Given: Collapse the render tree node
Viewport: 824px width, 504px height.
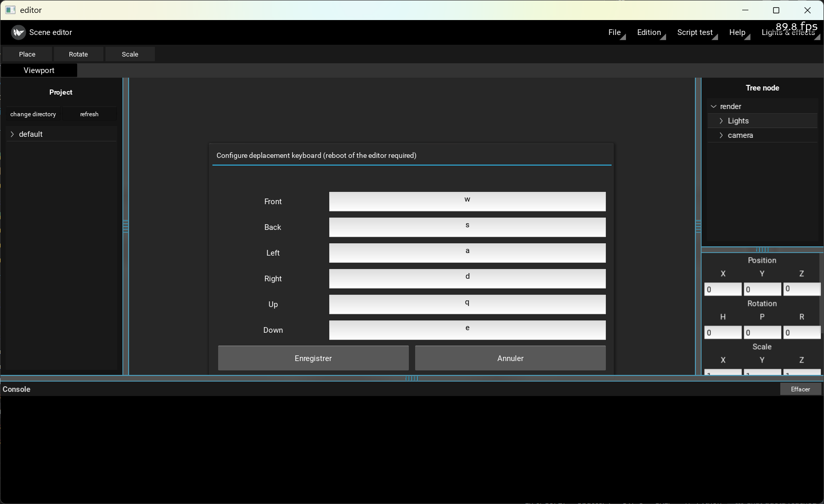Looking at the screenshot, I should tap(713, 106).
